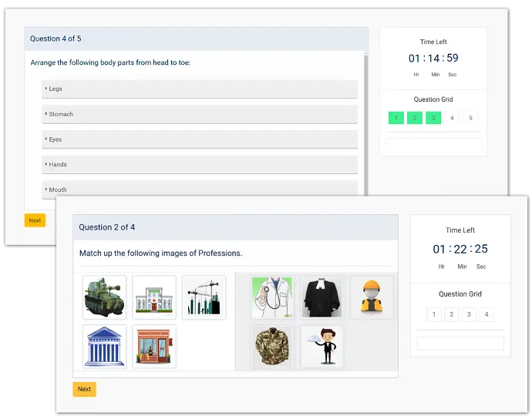Image resolution: width=532 pixels, height=419 pixels.
Task: Select the army tank image
Action: pos(104,297)
